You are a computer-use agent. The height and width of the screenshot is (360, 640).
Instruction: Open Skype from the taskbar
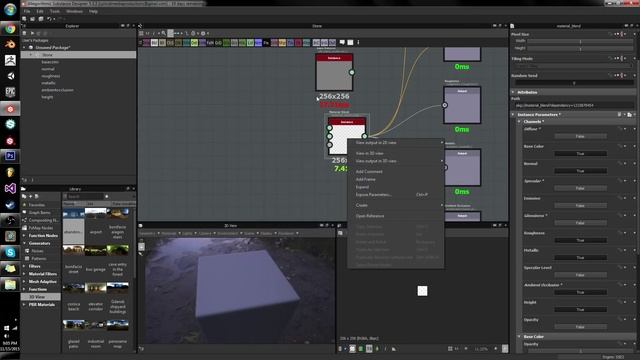point(10,253)
